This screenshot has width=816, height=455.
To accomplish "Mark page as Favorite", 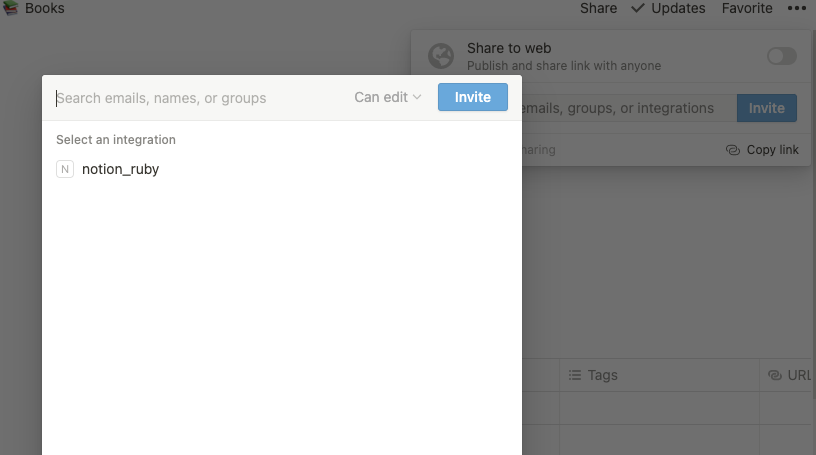I will pyautogui.click(x=747, y=8).
